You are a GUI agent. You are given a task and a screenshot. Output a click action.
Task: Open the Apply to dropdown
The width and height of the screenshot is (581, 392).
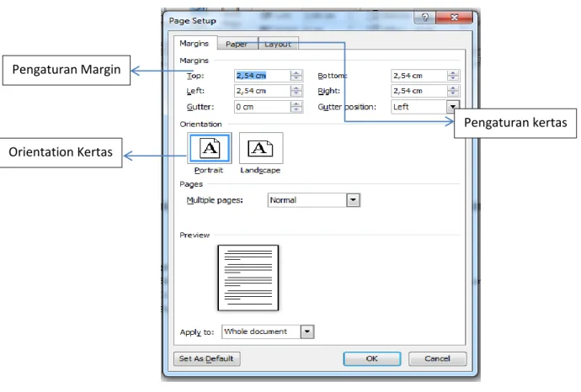307,331
